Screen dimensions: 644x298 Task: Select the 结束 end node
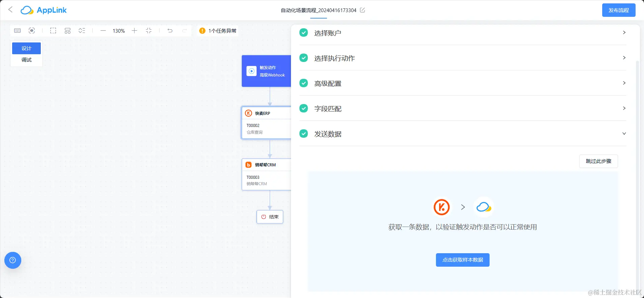(x=270, y=217)
